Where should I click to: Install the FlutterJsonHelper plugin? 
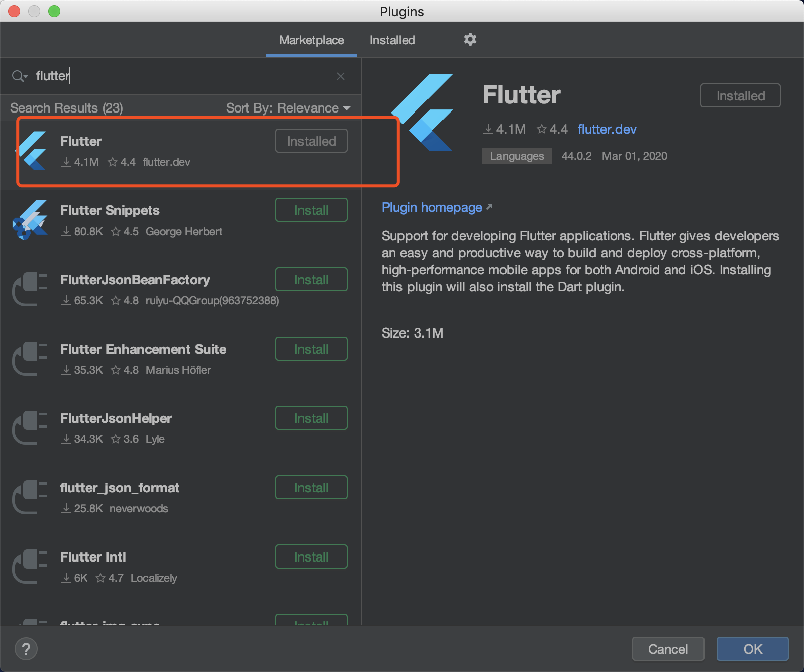pyautogui.click(x=311, y=418)
